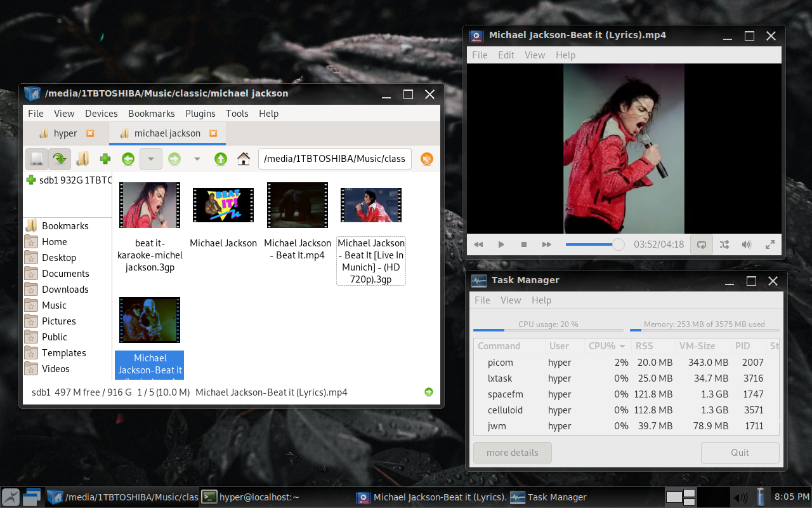The height and width of the screenshot is (508, 812).
Task: Toggle the devices panel drive icon
Action: 37,159
